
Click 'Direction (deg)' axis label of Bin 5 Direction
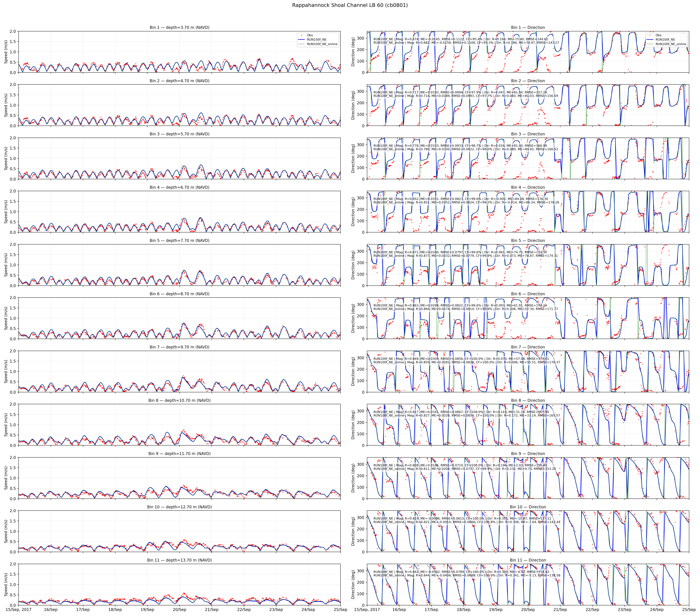(353, 265)
